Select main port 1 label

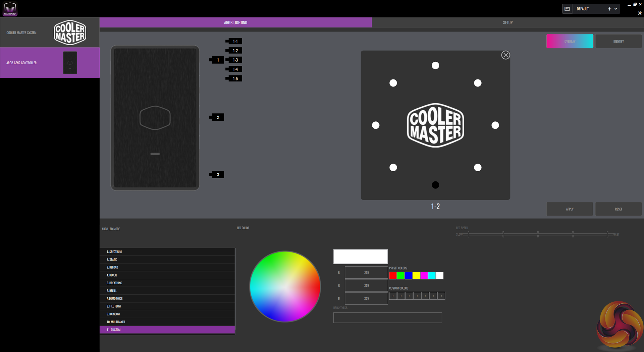click(x=217, y=60)
